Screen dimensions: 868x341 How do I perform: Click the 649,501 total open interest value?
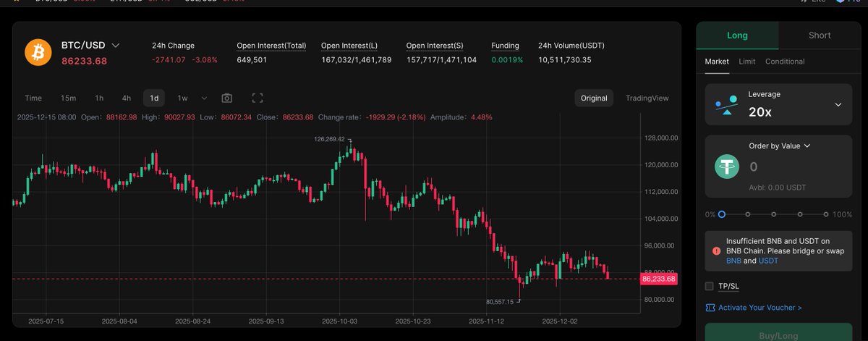(252, 59)
